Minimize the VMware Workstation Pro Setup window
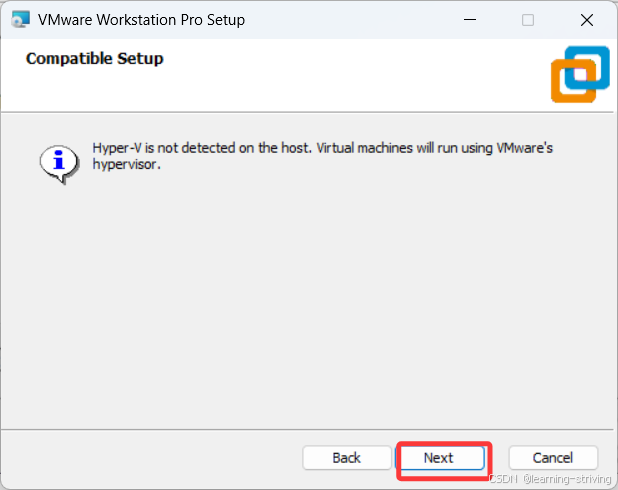The image size is (618, 490). pos(470,19)
